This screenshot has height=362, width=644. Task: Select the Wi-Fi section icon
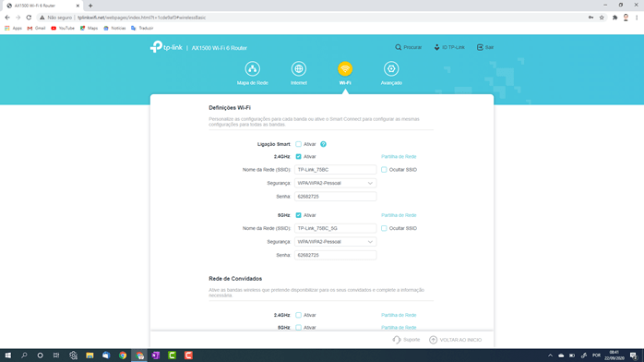coord(345,69)
